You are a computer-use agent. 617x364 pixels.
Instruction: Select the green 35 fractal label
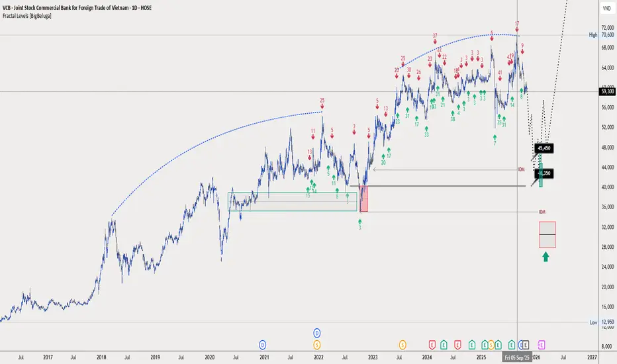coord(499,123)
